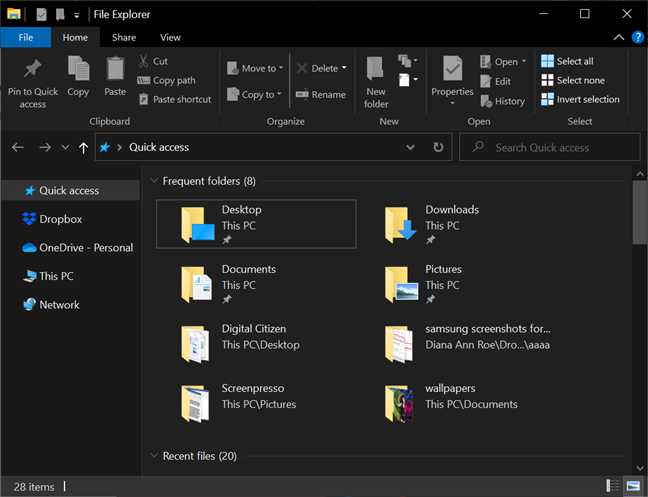Select OneDrive - Personal in navigation pane
The image size is (648, 497).
(x=71, y=247)
